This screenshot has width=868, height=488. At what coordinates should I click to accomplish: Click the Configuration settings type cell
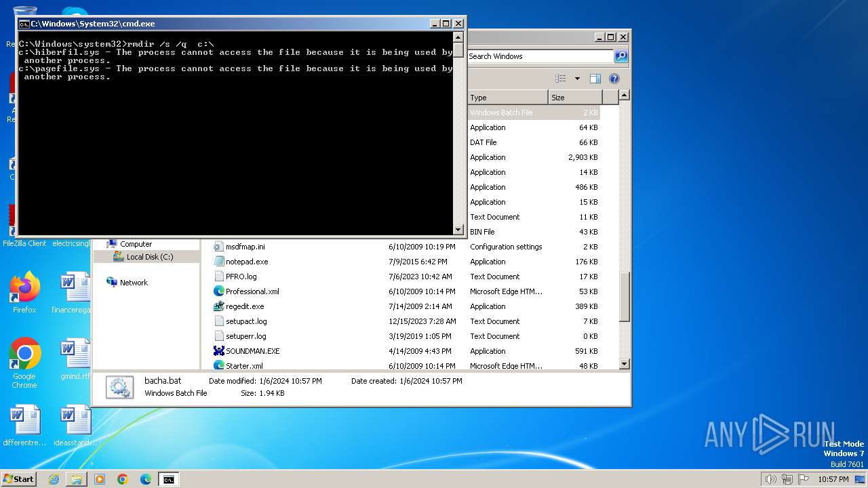pyautogui.click(x=506, y=247)
